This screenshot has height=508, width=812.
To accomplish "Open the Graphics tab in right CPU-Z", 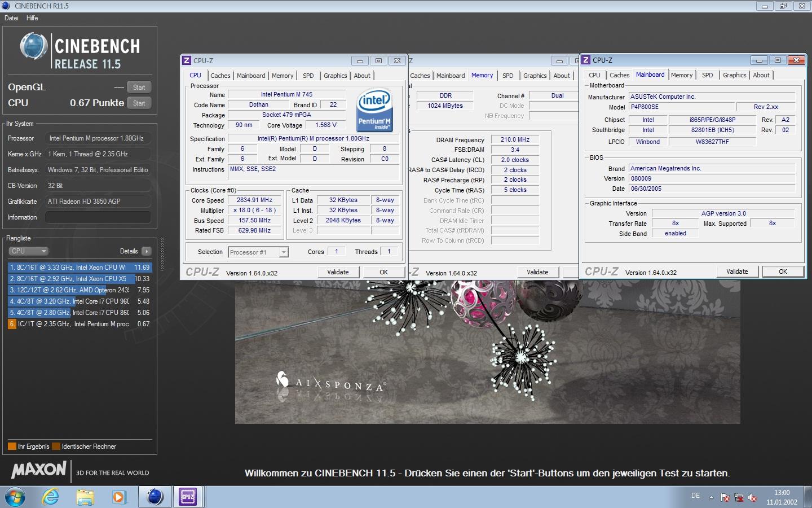I will point(735,75).
